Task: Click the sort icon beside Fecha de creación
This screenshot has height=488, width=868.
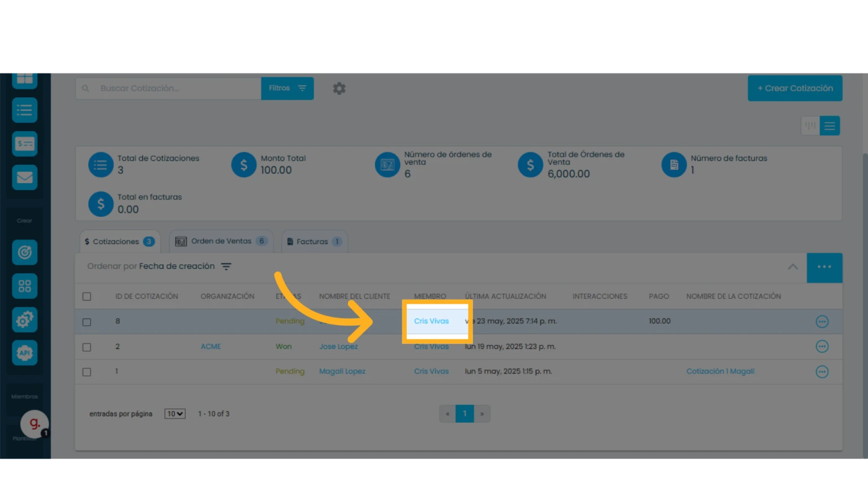Action: [x=226, y=267]
